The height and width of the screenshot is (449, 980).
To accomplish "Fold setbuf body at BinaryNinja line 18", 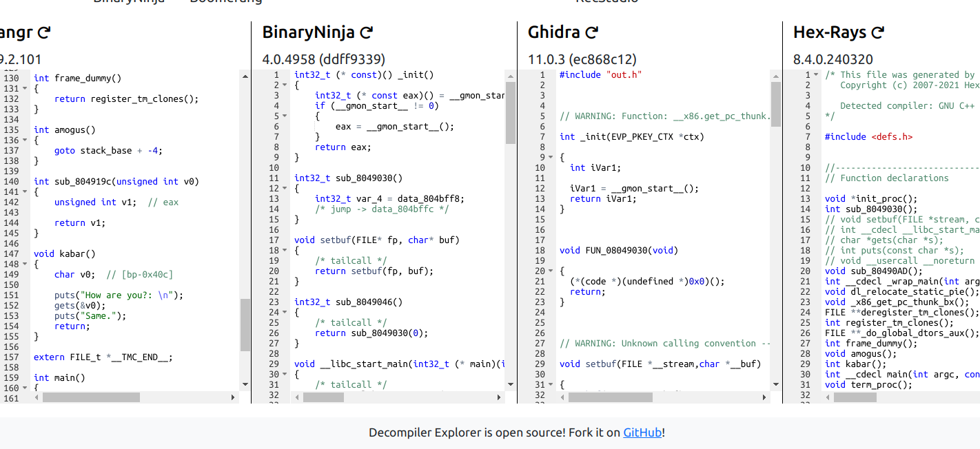I will pyautogui.click(x=285, y=251).
